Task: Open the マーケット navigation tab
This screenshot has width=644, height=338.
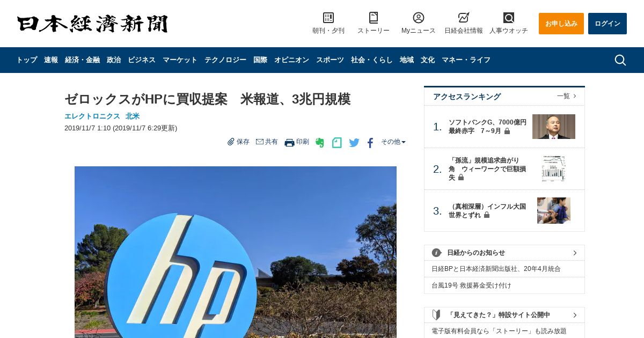Action: 180,60
